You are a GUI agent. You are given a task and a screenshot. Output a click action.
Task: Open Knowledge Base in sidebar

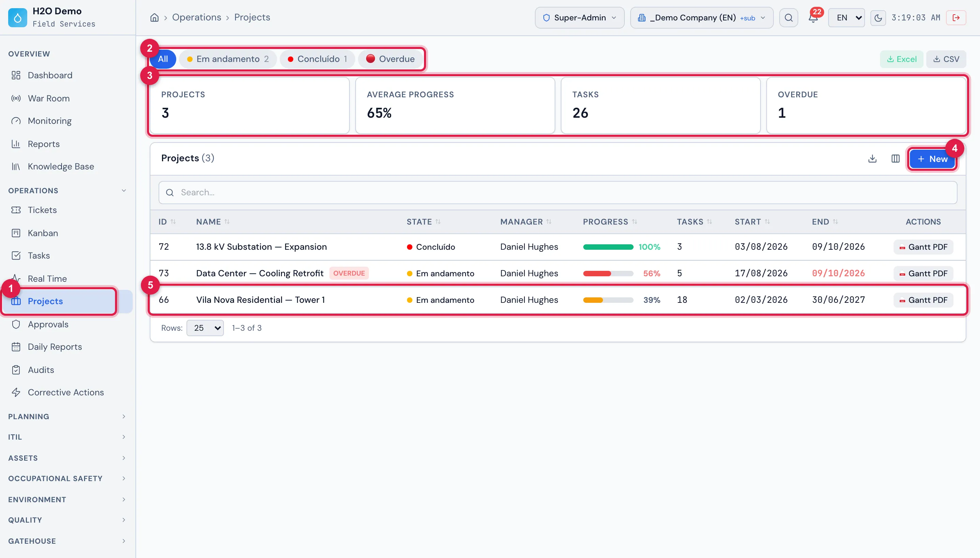(61, 166)
